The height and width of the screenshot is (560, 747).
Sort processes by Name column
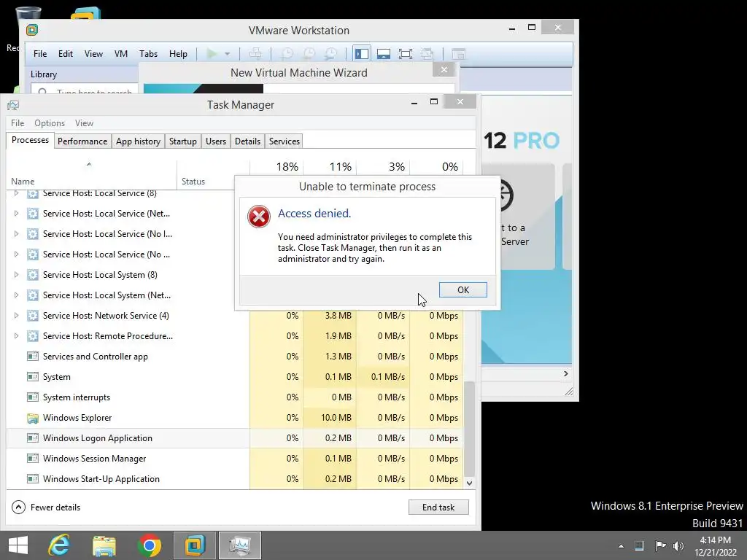[91, 175]
